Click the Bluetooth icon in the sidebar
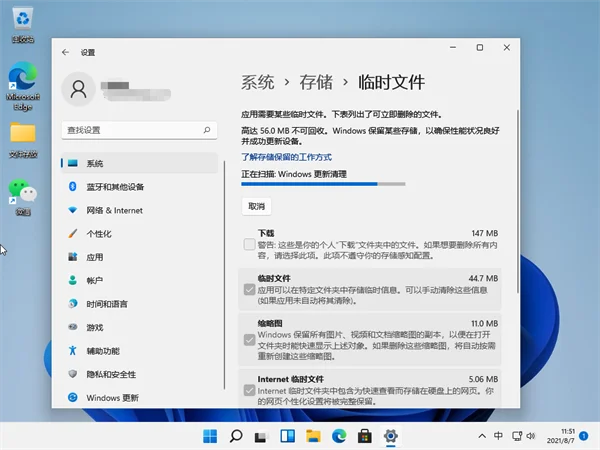600x450 pixels. pyautogui.click(x=72, y=186)
